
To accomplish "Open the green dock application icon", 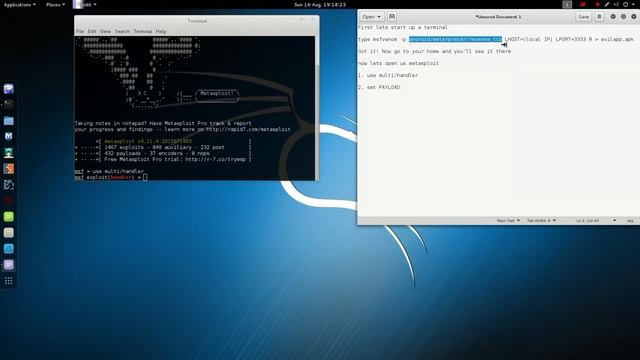I will coord(9,217).
